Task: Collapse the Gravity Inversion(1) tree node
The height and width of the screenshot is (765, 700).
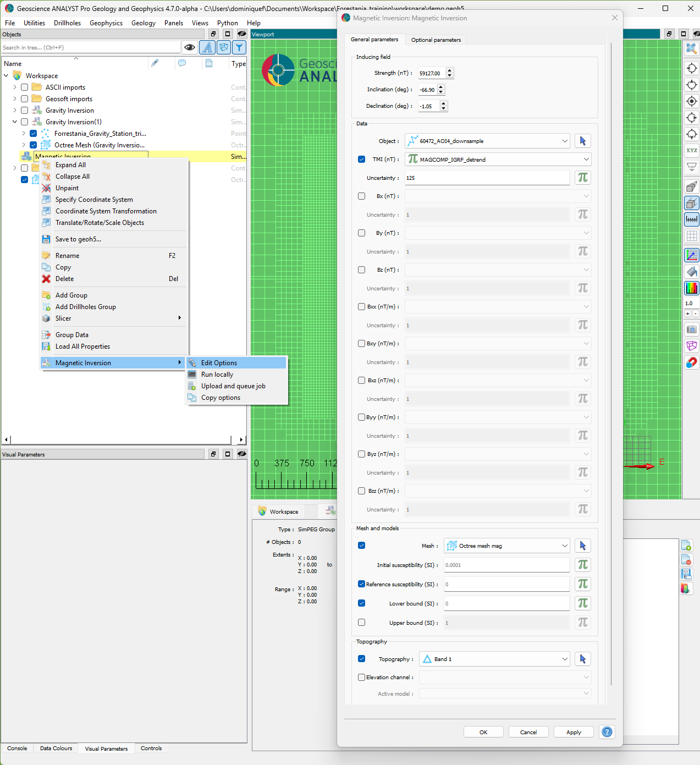Action: [x=15, y=122]
